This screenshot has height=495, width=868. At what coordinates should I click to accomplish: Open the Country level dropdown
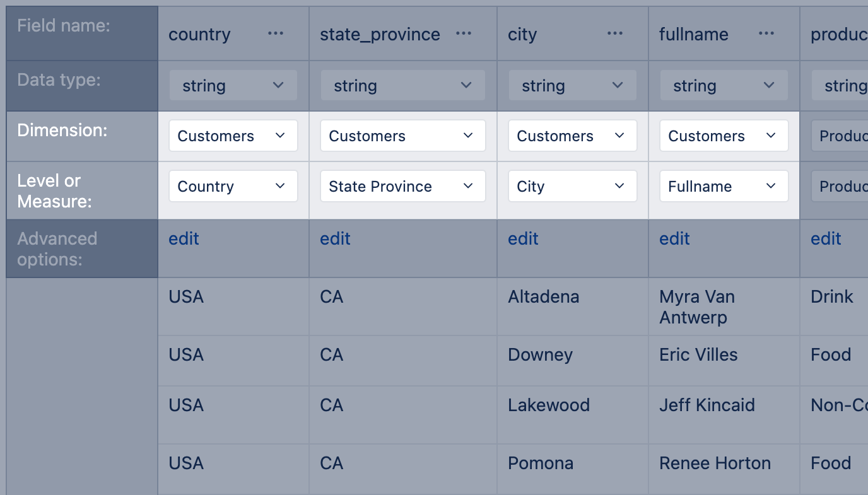click(233, 187)
